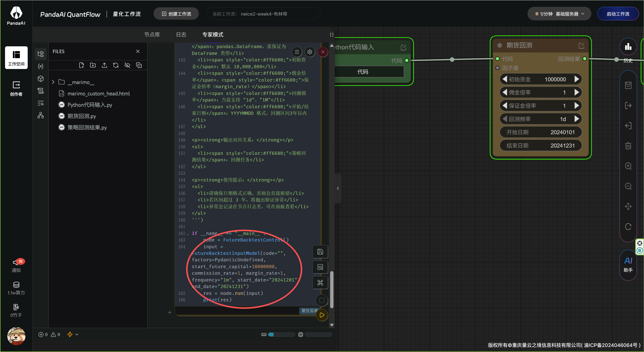The image size is (644, 352).
Task: Add a new cell with plus icon
Action: [170, 312]
